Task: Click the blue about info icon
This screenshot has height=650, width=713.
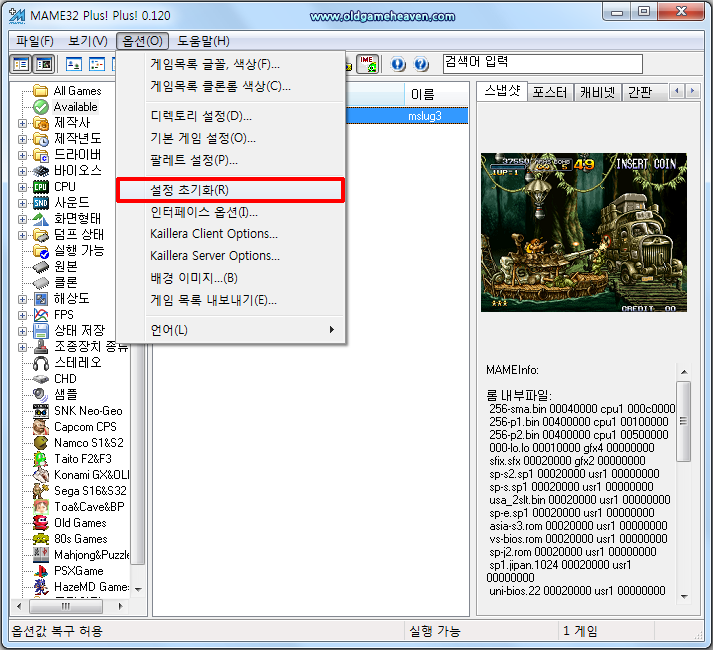Action: pos(398,64)
